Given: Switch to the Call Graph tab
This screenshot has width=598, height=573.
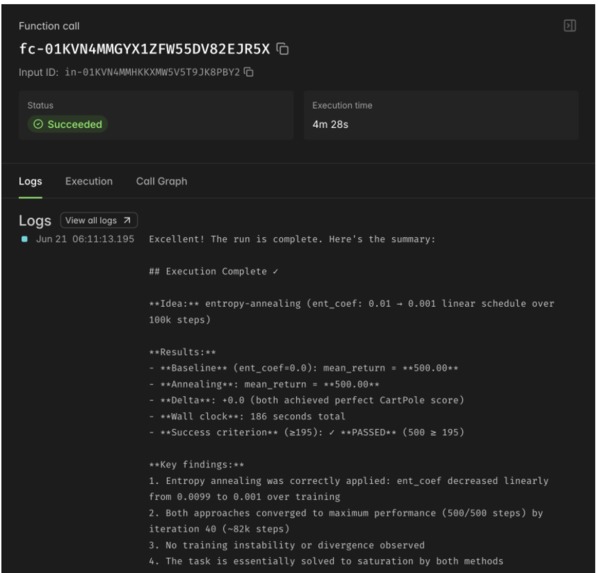Looking at the screenshot, I should (162, 181).
